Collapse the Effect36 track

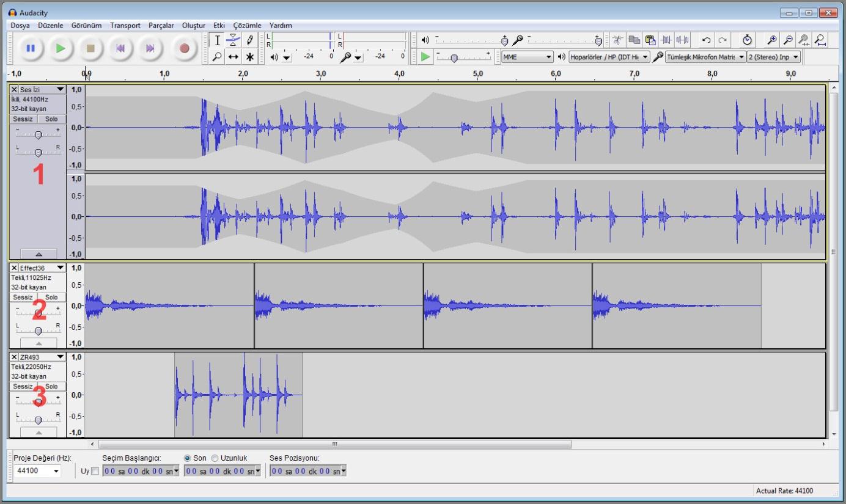tap(39, 343)
